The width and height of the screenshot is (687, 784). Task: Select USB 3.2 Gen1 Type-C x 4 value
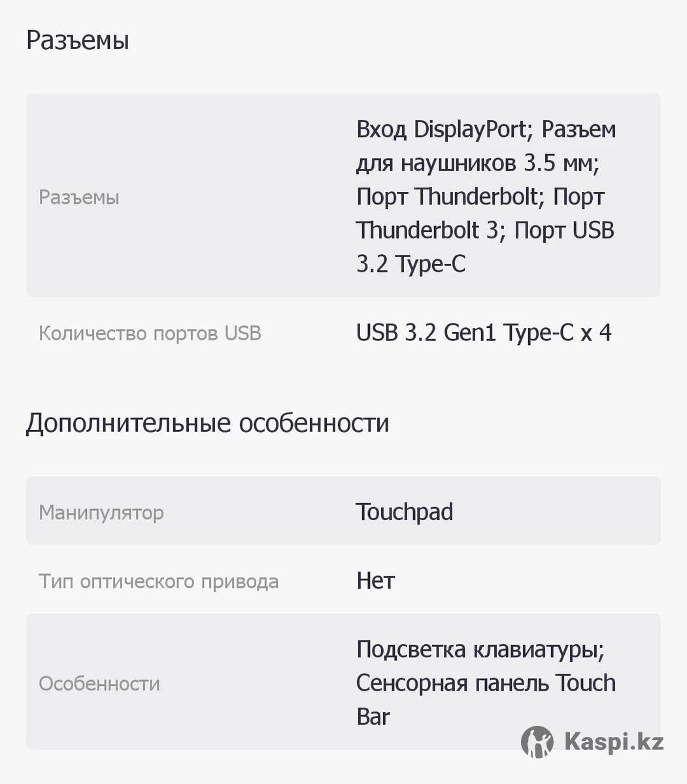pos(484,333)
